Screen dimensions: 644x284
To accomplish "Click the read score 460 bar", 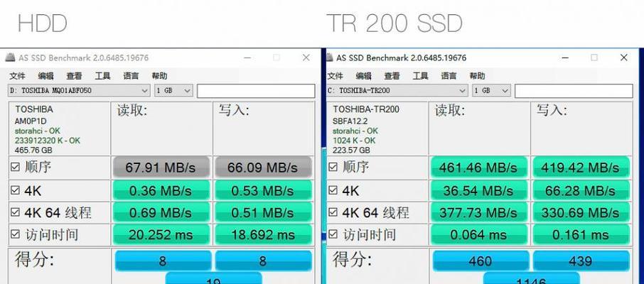I will coord(481,261).
